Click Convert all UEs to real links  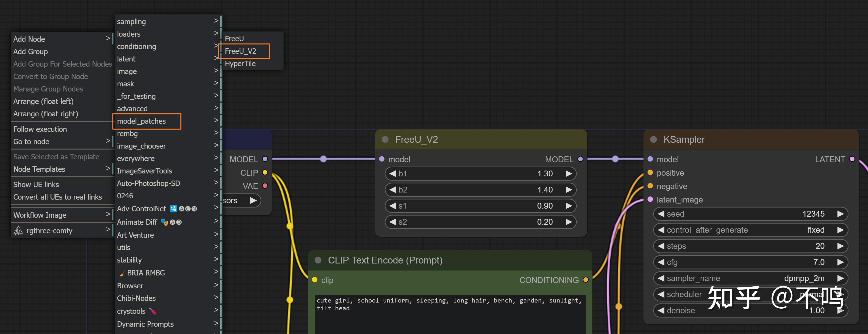[58, 197]
